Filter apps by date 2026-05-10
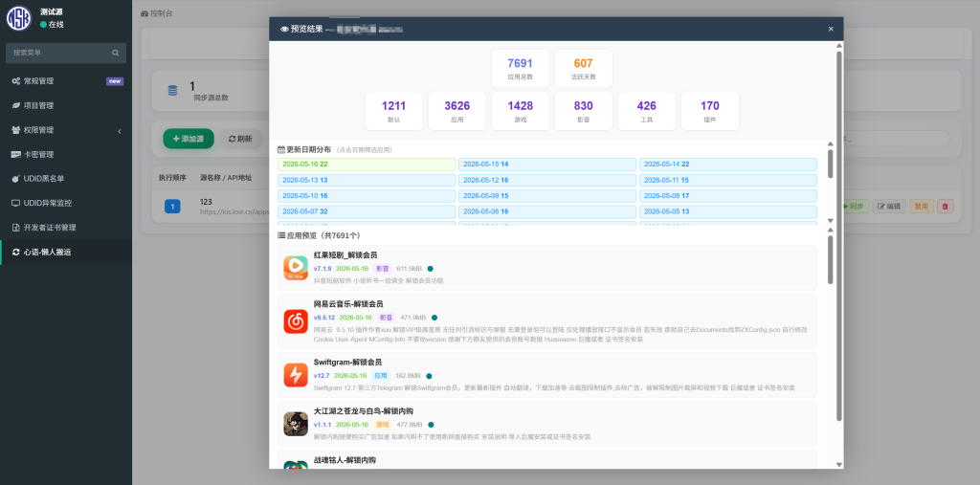 [367, 195]
